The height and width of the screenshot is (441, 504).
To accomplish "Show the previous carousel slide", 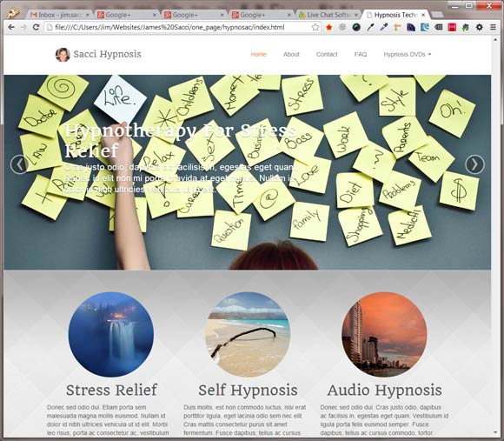I will 19,164.
